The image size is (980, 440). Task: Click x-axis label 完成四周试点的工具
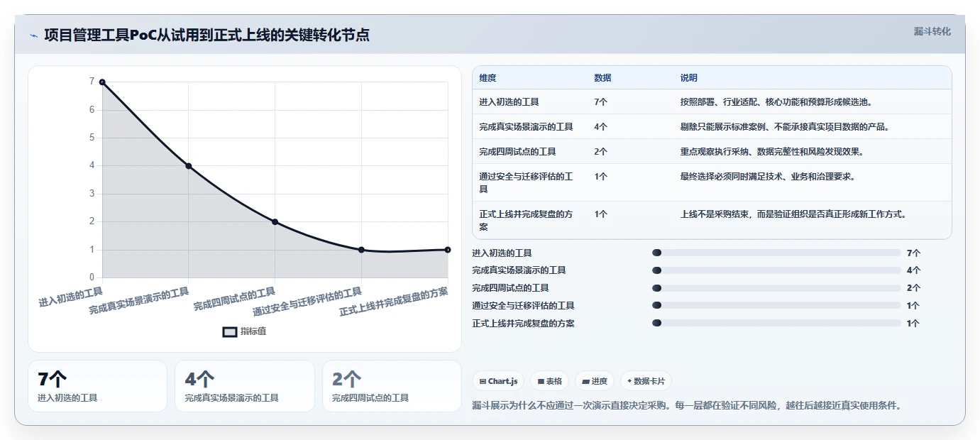235,299
